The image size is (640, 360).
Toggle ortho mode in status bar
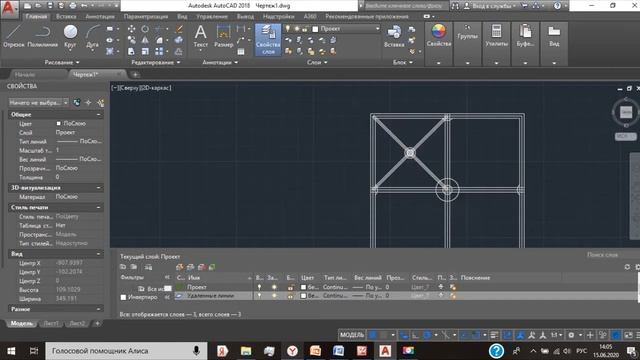click(415, 335)
